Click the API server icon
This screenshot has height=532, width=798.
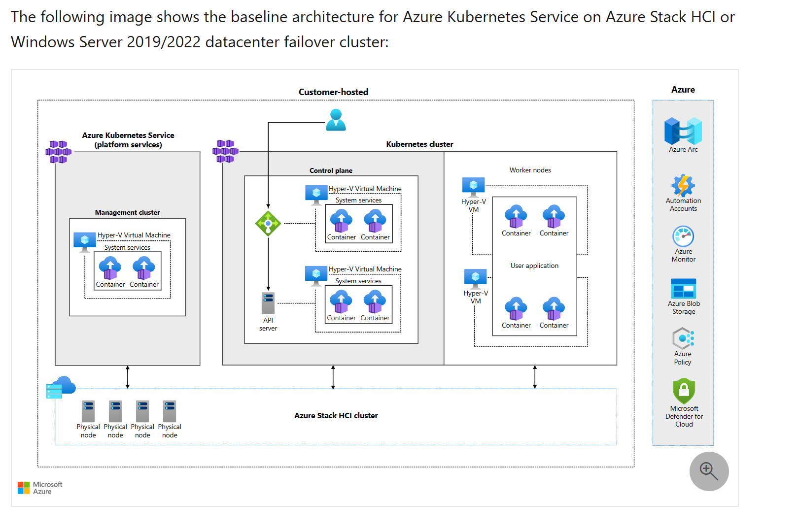click(x=268, y=303)
